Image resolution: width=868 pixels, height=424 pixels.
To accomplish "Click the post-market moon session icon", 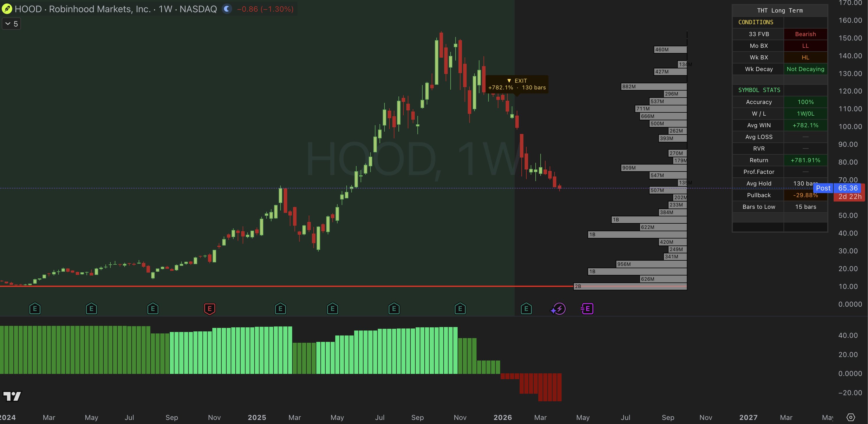I will pyautogui.click(x=227, y=9).
